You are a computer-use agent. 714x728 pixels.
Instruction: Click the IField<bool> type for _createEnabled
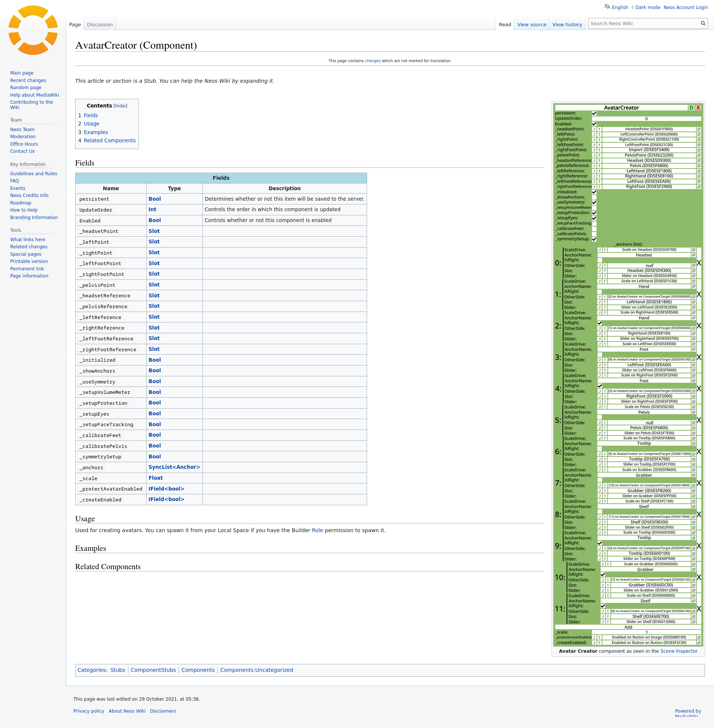tap(166, 500)
